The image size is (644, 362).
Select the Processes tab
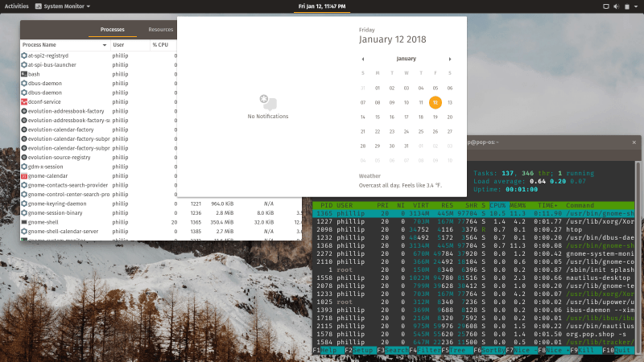(113, 30)
